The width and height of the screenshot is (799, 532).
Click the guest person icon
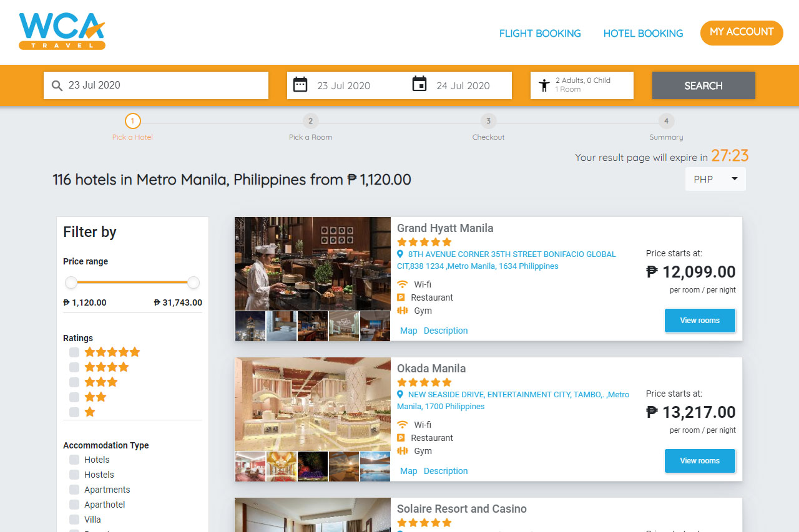(x=544, y=85)
